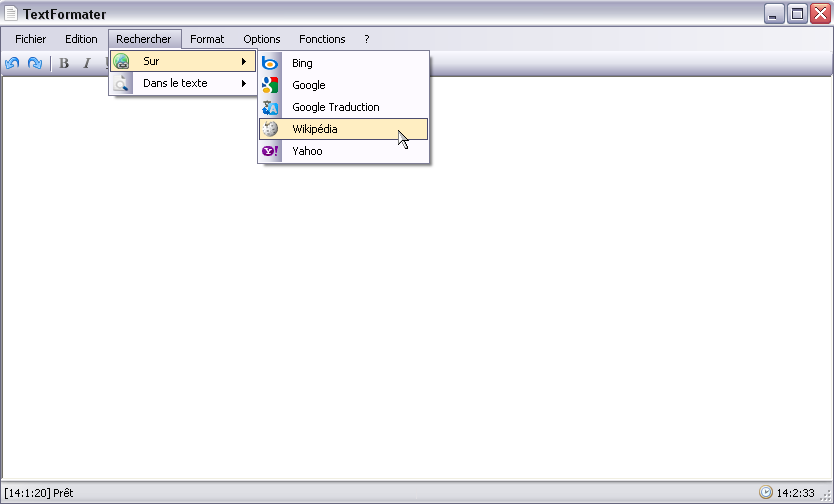Click the clock icon in status bar
834x504 pixels.
765,492
